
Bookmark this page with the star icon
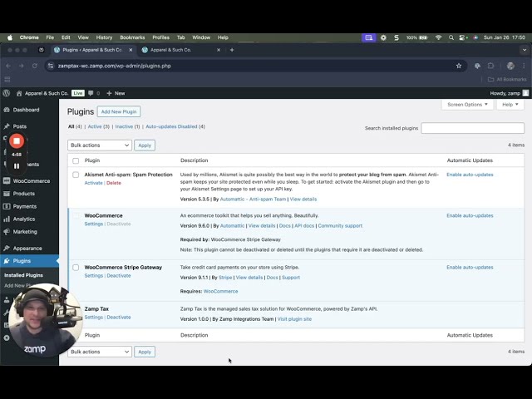459,66
